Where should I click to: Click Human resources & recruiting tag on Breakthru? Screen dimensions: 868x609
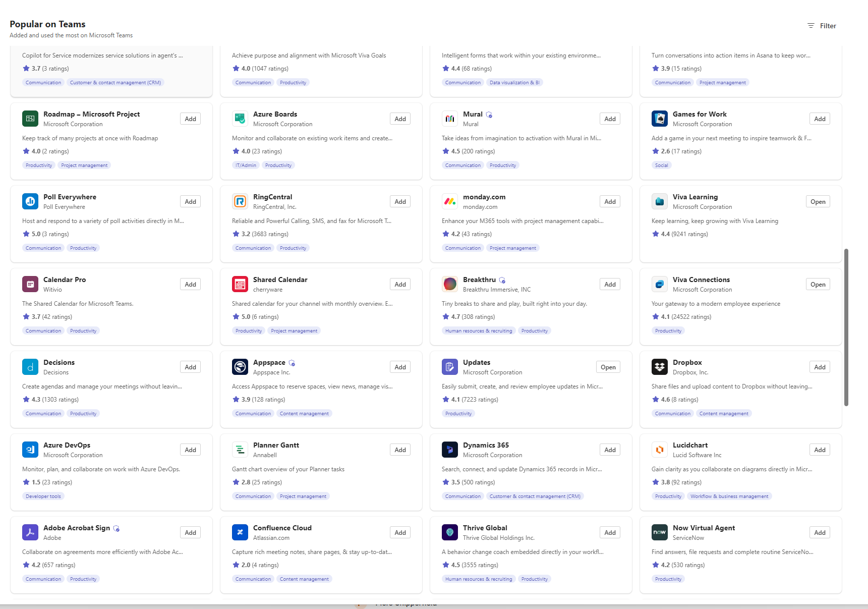coord(479,331)
